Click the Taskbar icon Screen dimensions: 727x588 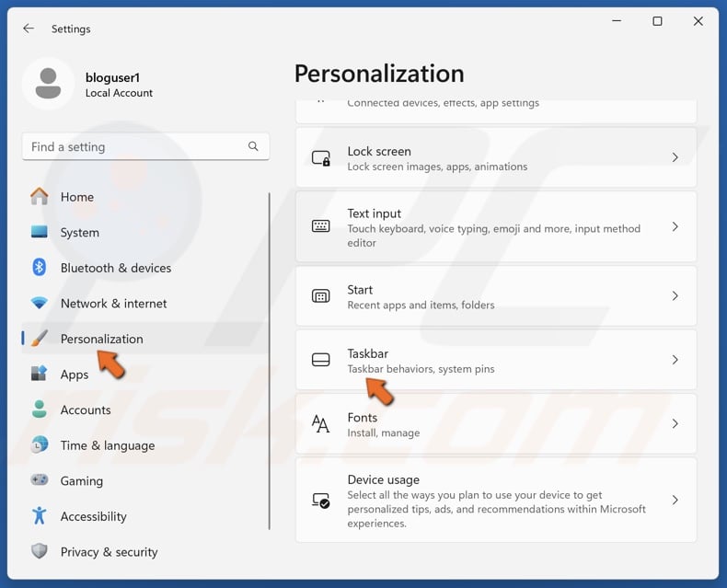[321, 360]
